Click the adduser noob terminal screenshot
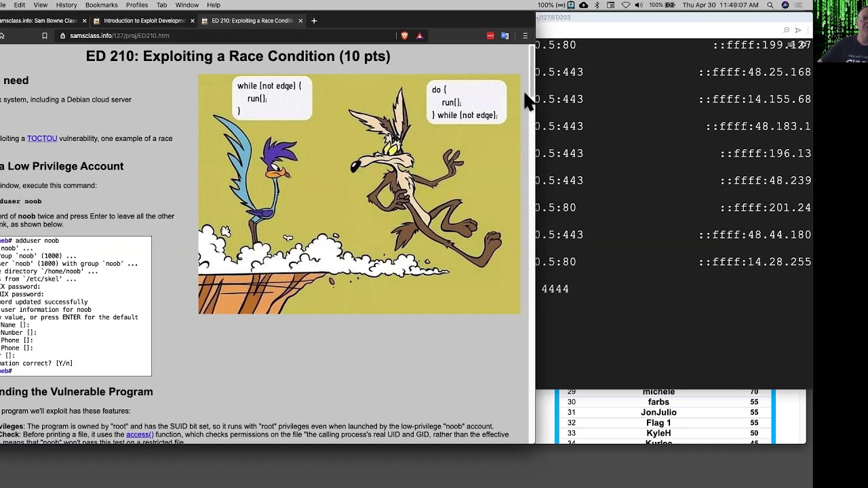The image size is (868, 488). pyautogui.click(x=75, y=306)
